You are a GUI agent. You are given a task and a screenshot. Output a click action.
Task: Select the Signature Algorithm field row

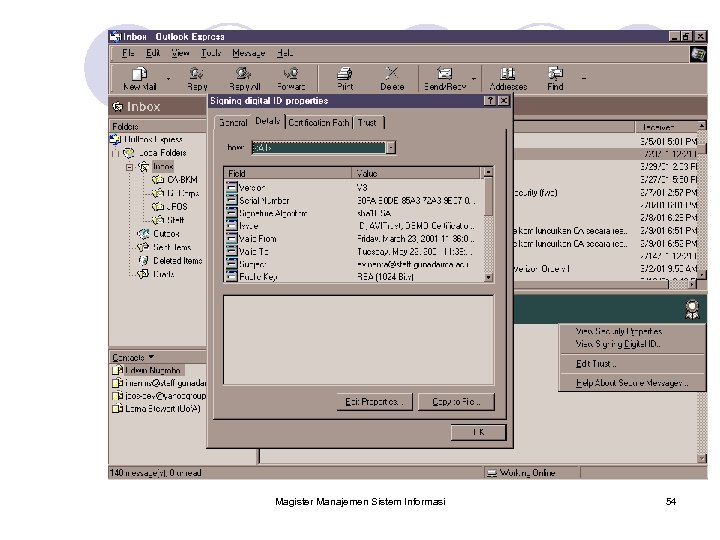354,214
